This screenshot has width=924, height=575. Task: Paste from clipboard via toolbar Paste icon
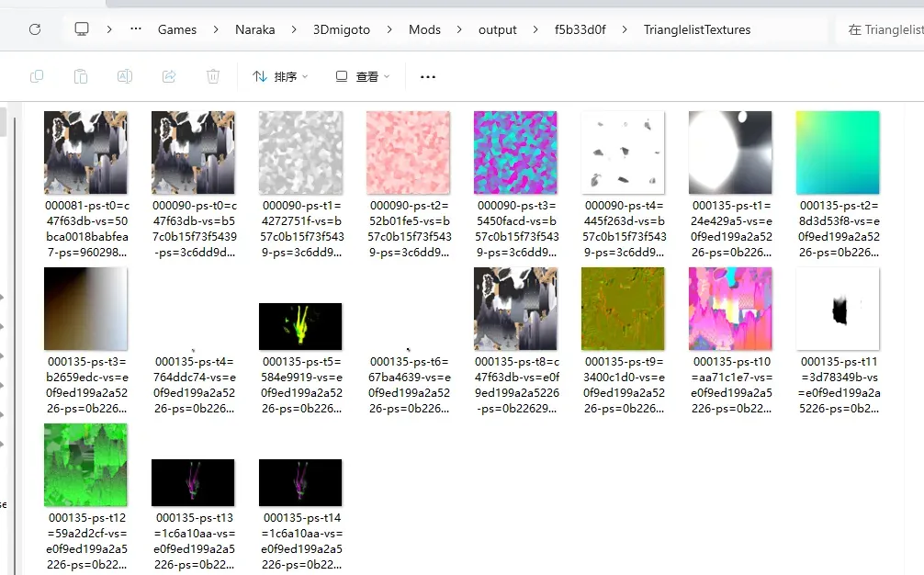(81, 76)
